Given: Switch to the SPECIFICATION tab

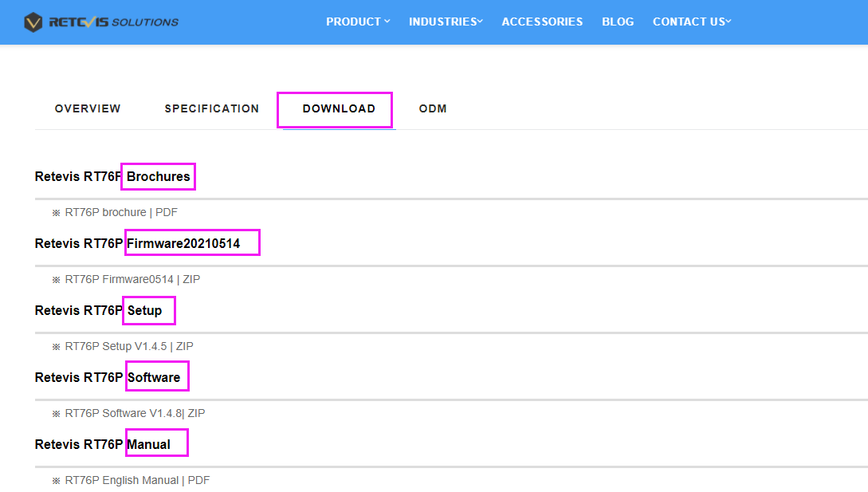Looking at the screenshot, I should point(211,108).
